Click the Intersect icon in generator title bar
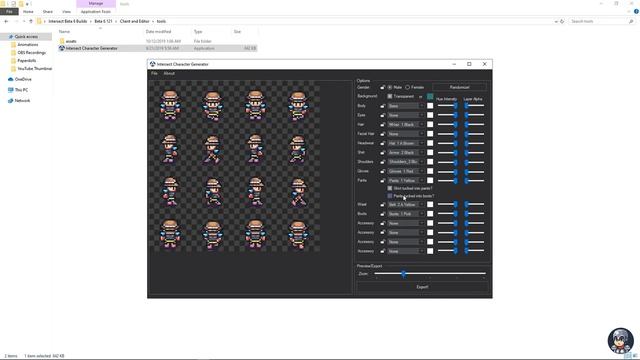 [153, 64]
